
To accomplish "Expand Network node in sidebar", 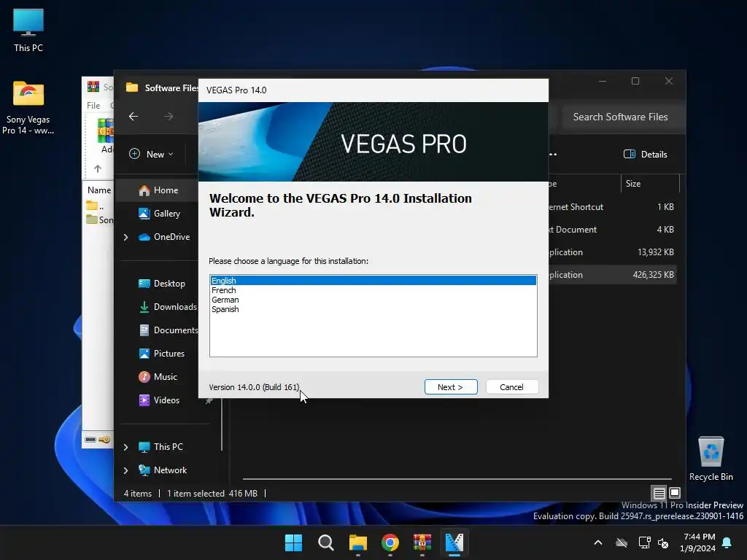I will coord(125,470).
